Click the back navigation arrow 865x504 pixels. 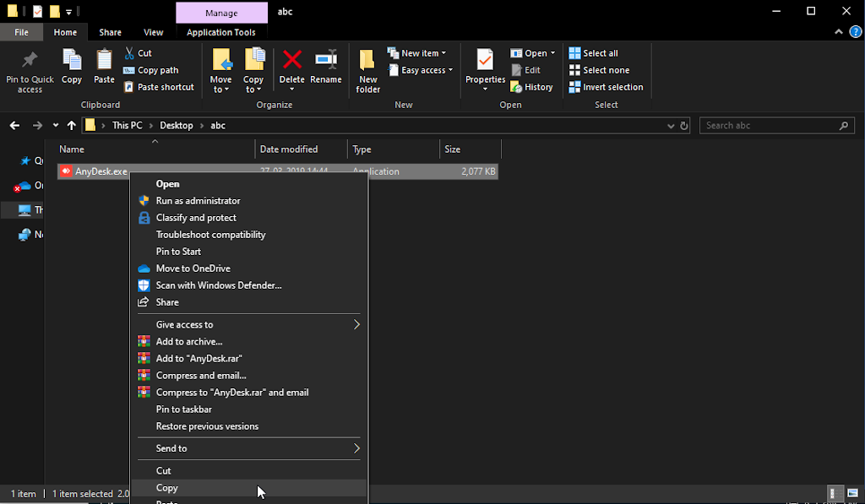pyautogui.click(x=14, y=125)
